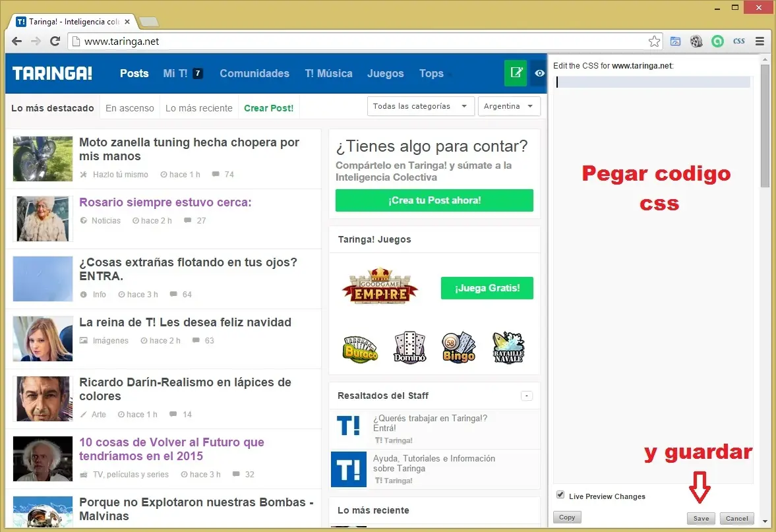Toggle the eye icon in Taringa header
Image resolution: width=776 pixels, height=532 pixels.
coord(539,73)
